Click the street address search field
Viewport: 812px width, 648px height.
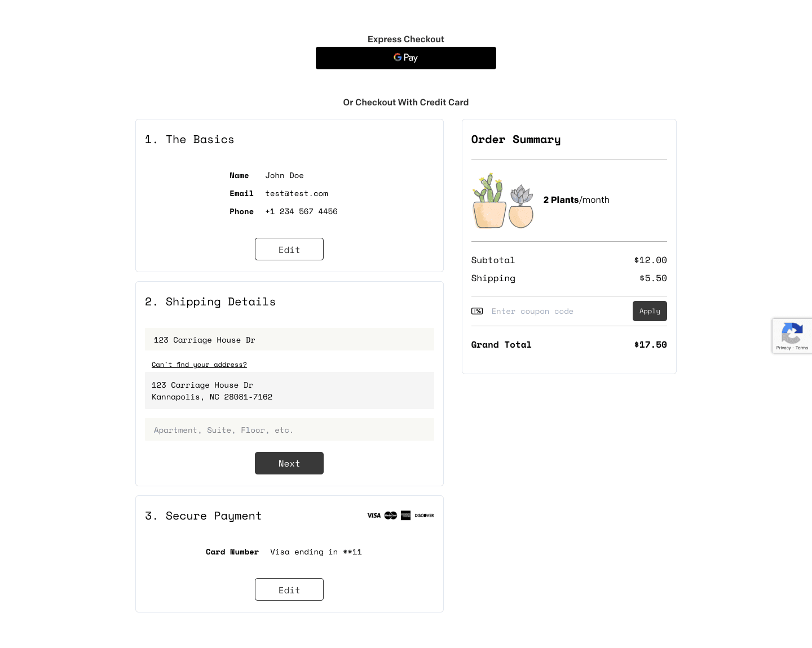(x=289, y=339)
